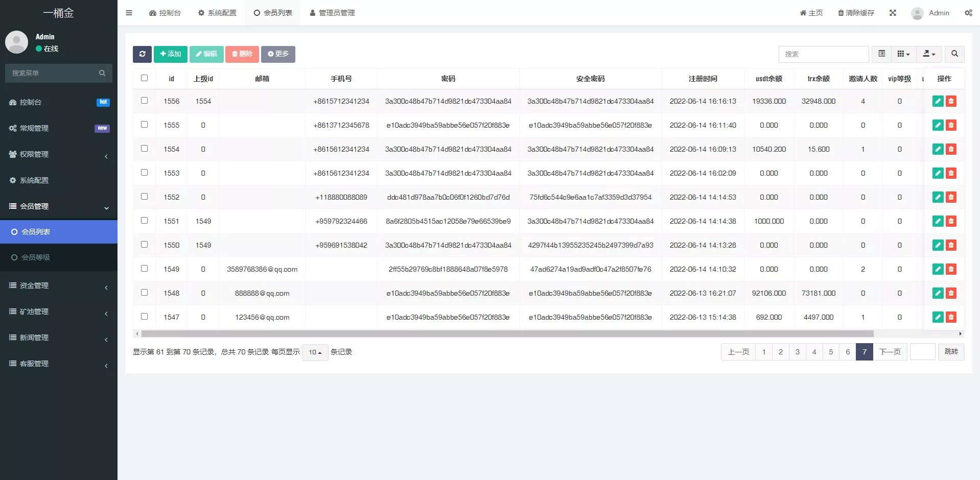The width and height of the screenshot is (980, 480).
Task: Go to page 3 in pagination
Action: 797,352
